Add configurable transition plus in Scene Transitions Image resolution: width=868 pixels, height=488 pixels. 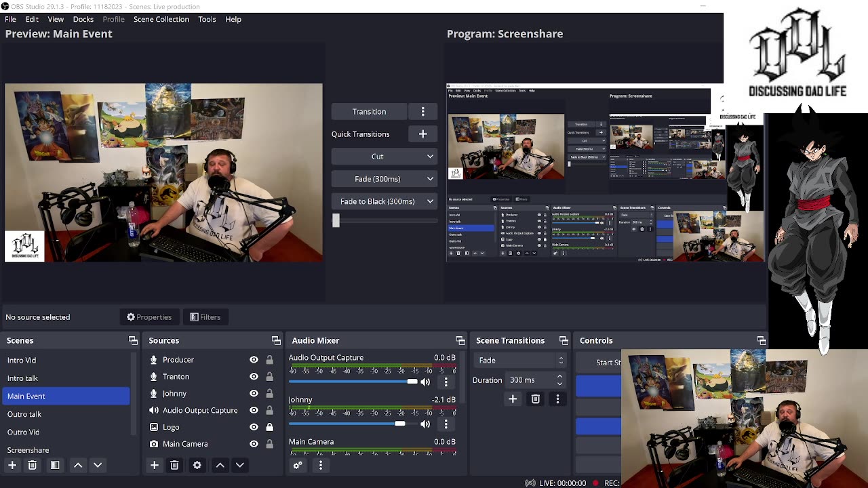click(513, 399)
